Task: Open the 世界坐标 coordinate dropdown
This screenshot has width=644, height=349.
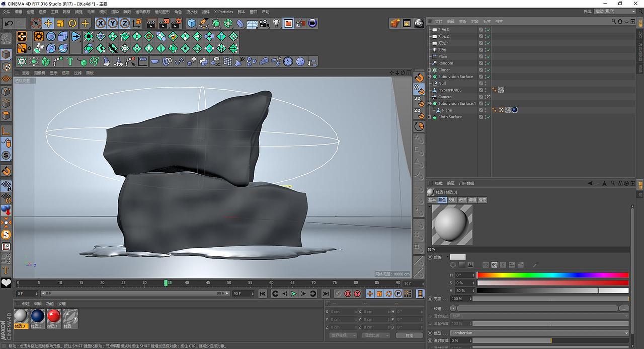Action: tap(343, 335)
